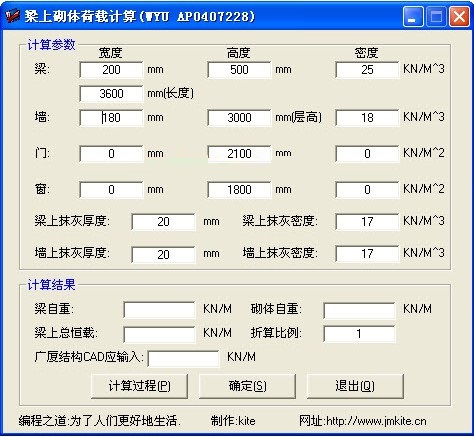474x437 pixels.
Task: Click the 网址 http://www.jmkite.cn text
Action: coord(363,421)
